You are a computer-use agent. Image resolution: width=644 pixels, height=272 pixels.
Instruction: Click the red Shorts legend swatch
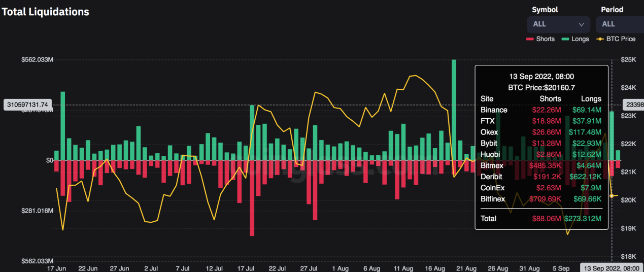[x=530, y=39]
